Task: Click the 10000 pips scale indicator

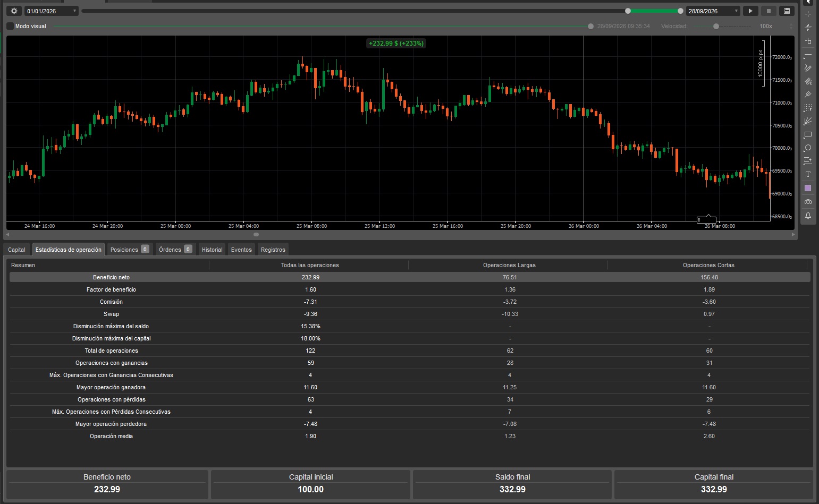Action: 761,63
